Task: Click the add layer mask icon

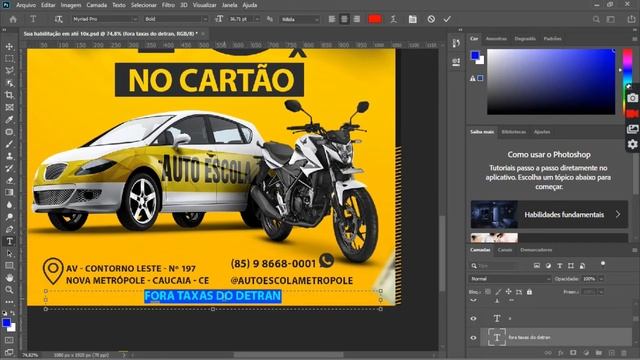Action: (573, 353)
